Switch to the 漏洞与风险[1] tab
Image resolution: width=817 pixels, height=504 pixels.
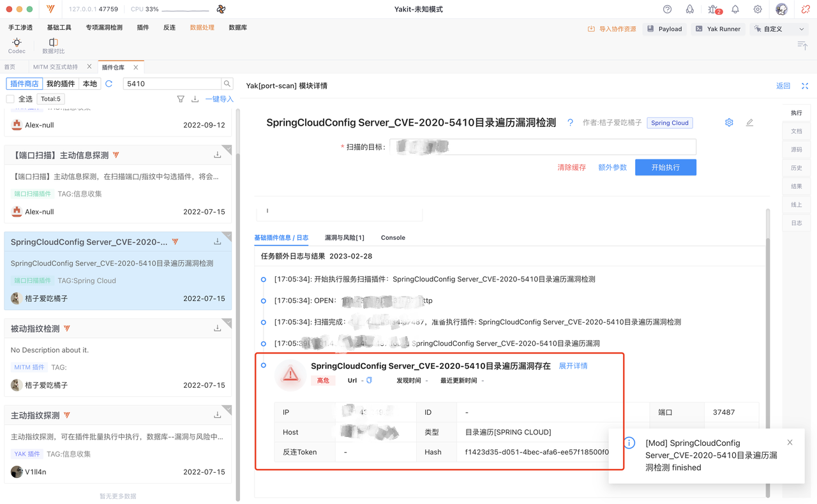coord(345,237)
